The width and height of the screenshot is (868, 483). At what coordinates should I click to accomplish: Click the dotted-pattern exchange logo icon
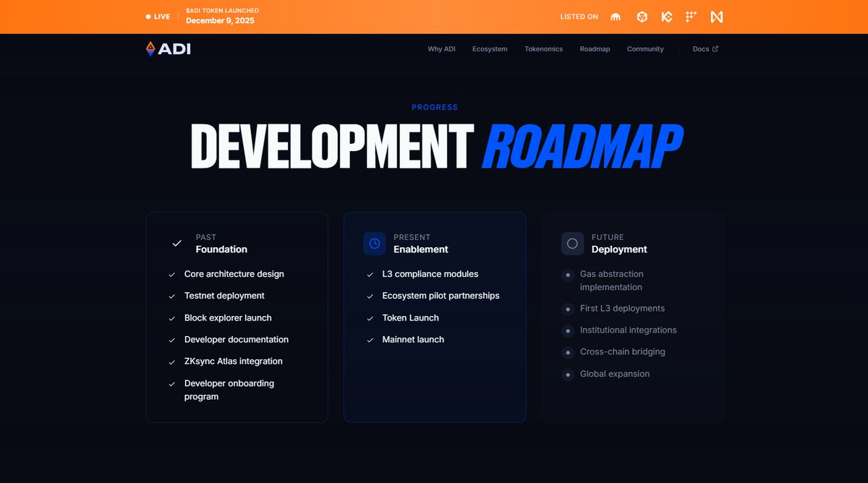[692, 16]
